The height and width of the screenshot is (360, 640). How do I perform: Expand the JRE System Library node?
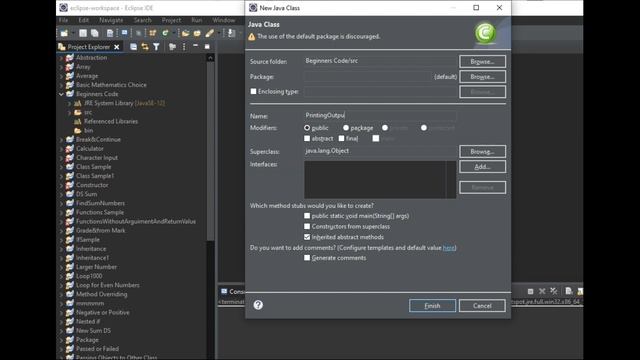coord(69,103)
